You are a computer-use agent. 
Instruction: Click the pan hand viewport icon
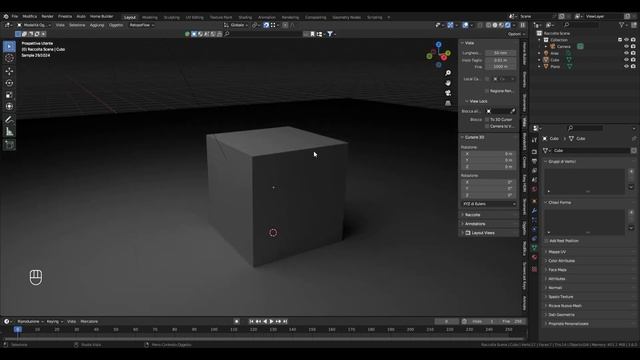click(448, 83)
